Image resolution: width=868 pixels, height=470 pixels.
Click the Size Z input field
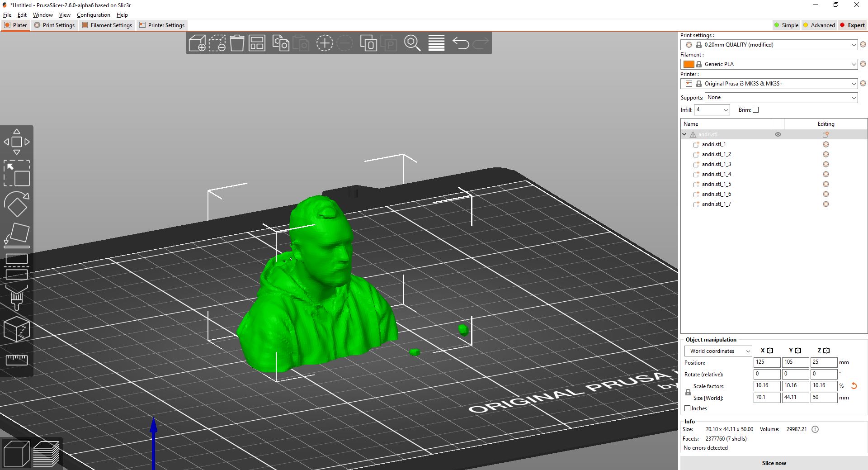[824, 398]
